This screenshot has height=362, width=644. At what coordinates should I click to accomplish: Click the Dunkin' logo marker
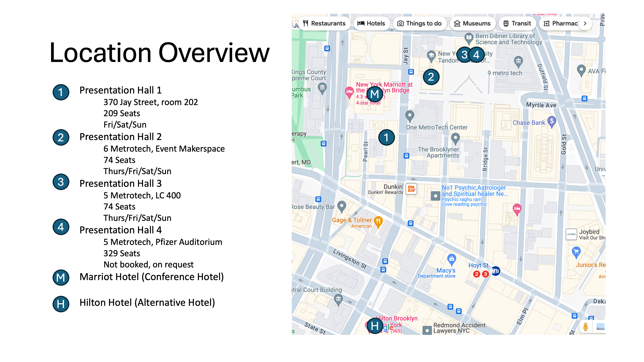tap(411, 189)
